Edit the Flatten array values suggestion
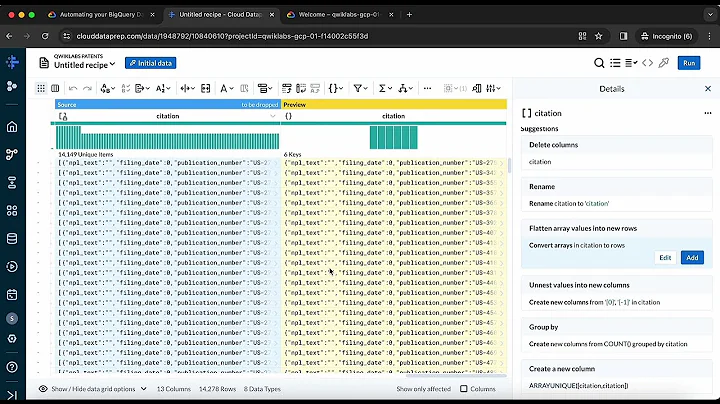The image size is (720, 404). tap(665, 258)
